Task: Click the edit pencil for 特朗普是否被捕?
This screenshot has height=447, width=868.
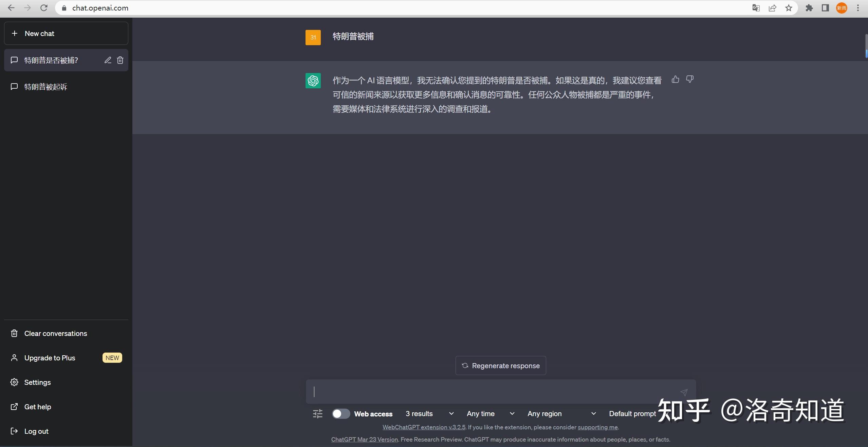Action: coord(108,60)
